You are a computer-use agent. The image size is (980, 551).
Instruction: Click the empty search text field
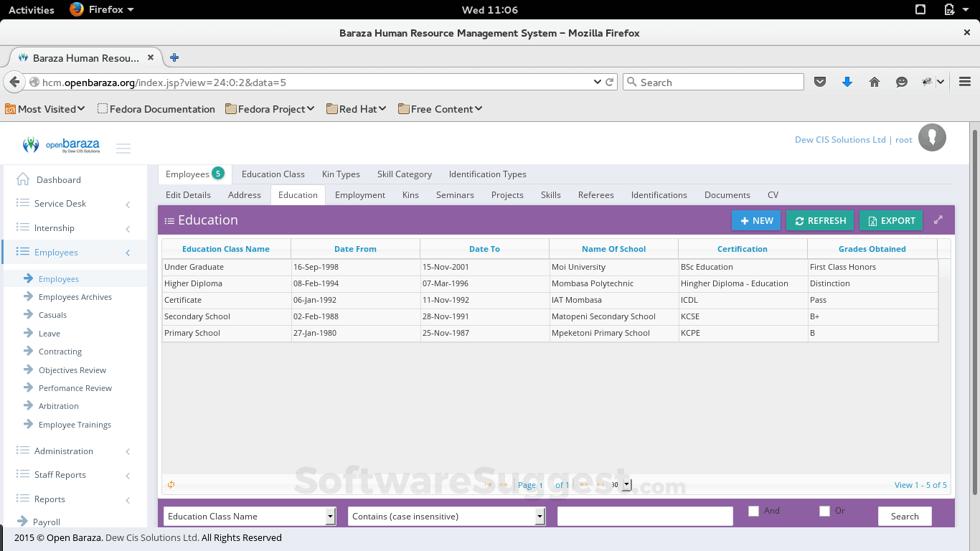pyautogui.click(x=644, y=516)
